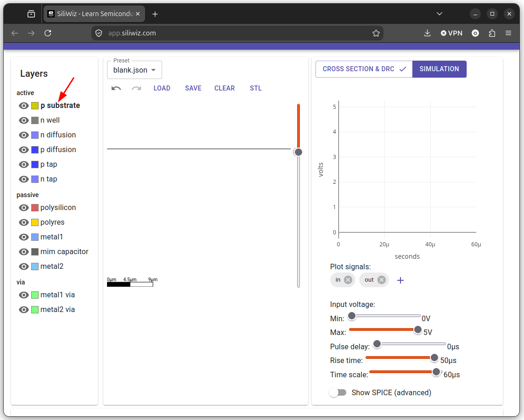Choose the polyres yellow swatch
This screenshot has height=420, width=524.
tap(35, 222)
